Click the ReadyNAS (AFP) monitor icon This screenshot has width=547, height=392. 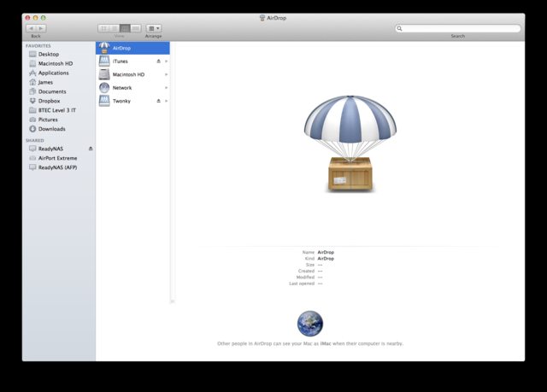(x=32, y=167)
